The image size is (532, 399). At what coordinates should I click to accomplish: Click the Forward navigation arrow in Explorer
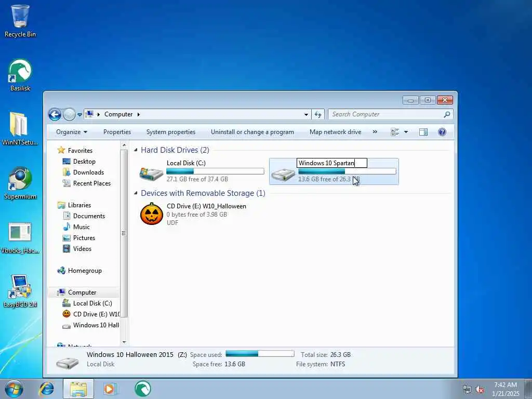[69, 115]
